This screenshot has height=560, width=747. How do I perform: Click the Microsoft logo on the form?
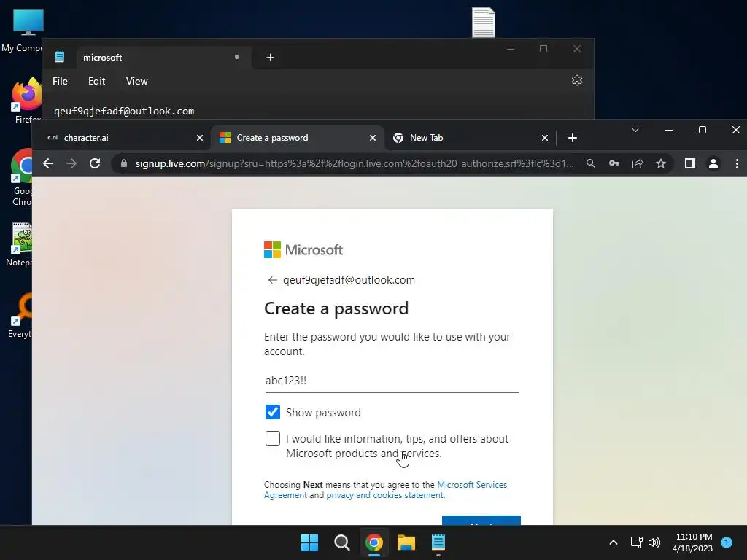303,250
